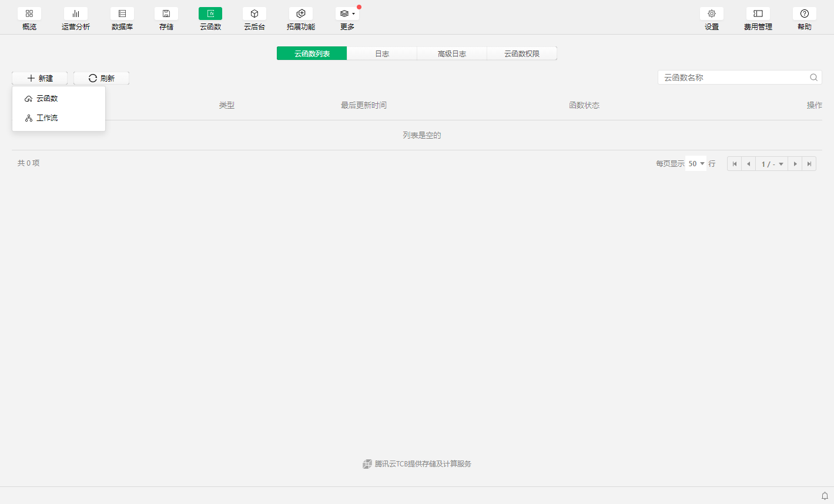Click the 操作 column header
Image resolution: width=834 pixels, height=504 pixels.
coord(815,105)
